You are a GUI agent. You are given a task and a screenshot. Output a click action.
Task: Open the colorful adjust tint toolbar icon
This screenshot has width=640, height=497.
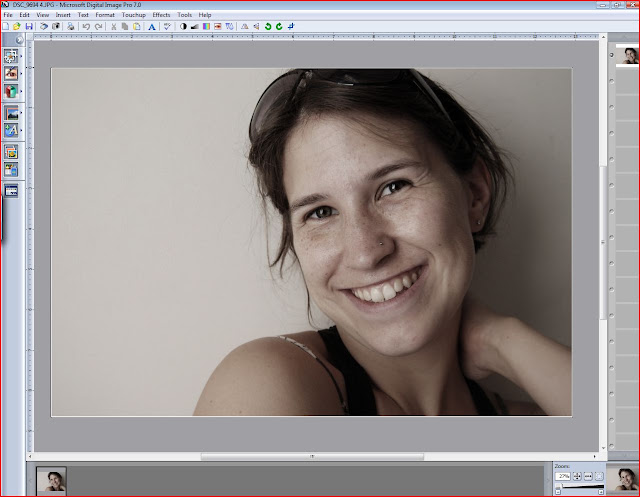click(x=206, y=27)
